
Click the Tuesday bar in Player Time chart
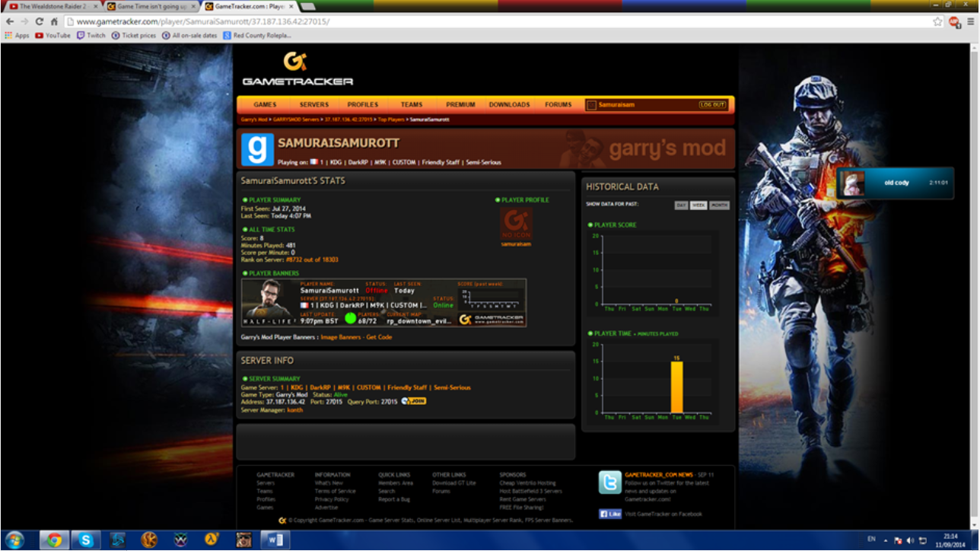[x=676, y=387]
